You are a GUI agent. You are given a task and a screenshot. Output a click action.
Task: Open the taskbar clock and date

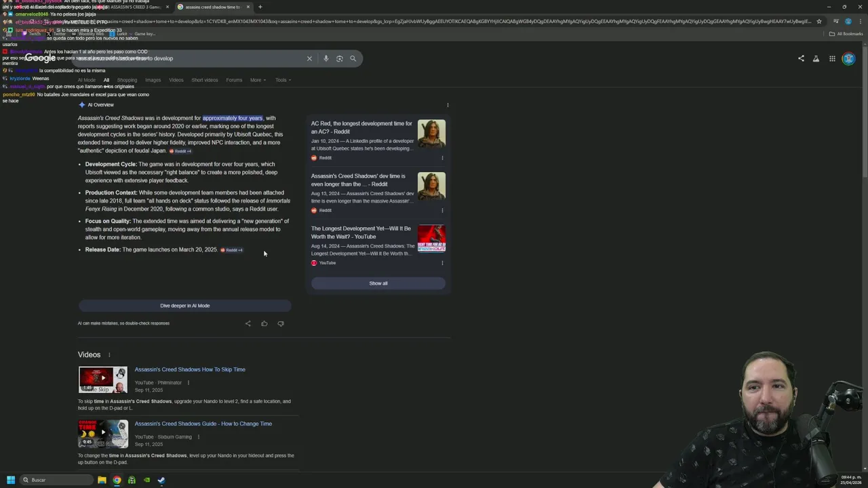tap(852, 480)
